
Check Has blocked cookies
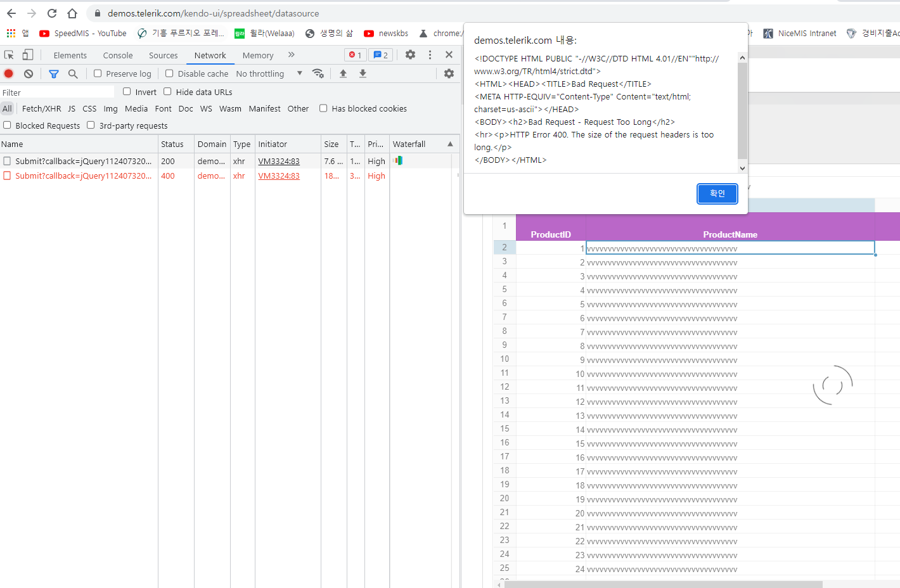tap(323, 108)
